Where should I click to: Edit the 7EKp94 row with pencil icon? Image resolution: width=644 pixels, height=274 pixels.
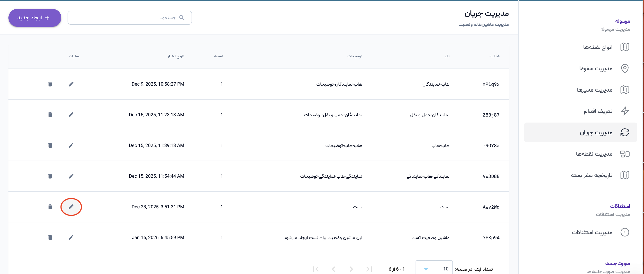[x=71, y=238]
